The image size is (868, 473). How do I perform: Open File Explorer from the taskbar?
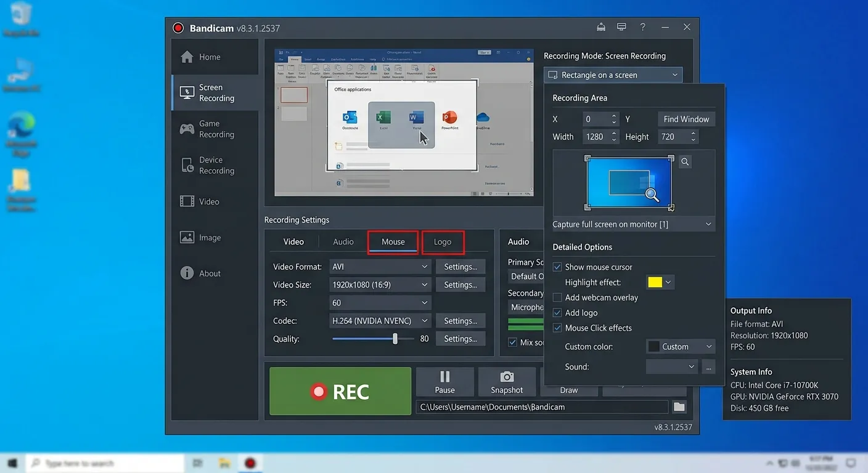(224, 463)
